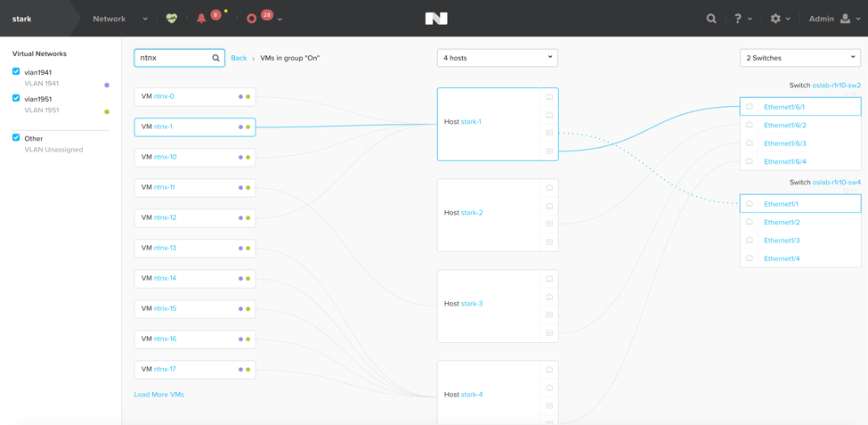
Task: Open VM ntnx-15 link
Action: (x=165, y=308)
